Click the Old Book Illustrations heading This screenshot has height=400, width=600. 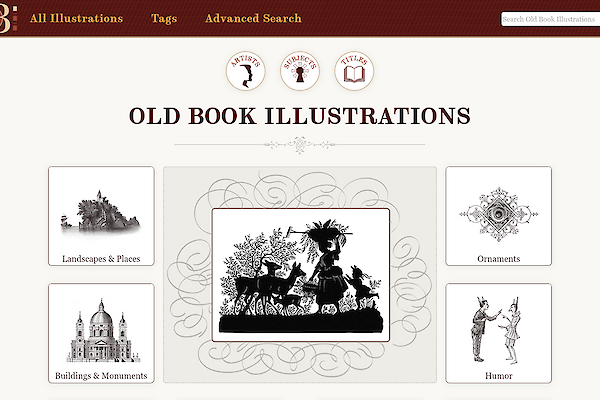pos(300,116)
